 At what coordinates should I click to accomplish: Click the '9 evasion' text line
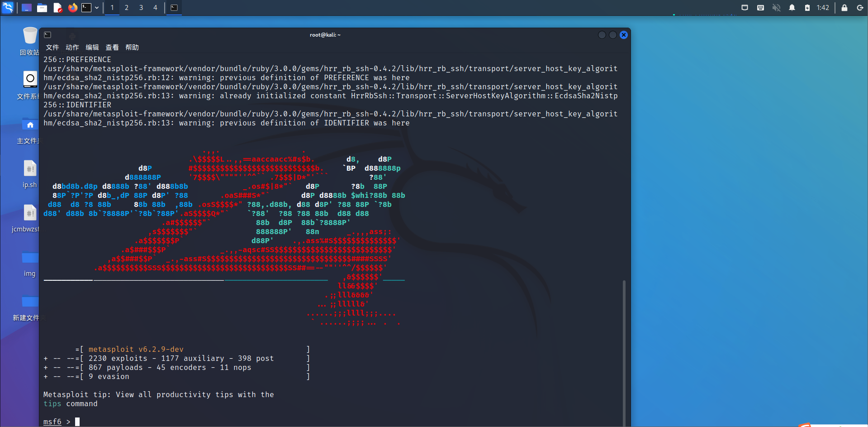coord(109,376)
